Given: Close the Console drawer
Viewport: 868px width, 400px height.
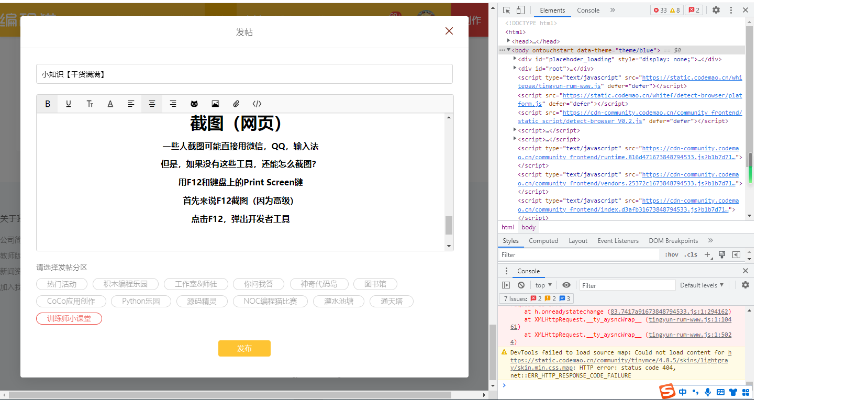Looking at the screenshot, I should pyautogui.click(x=745, y=271).
